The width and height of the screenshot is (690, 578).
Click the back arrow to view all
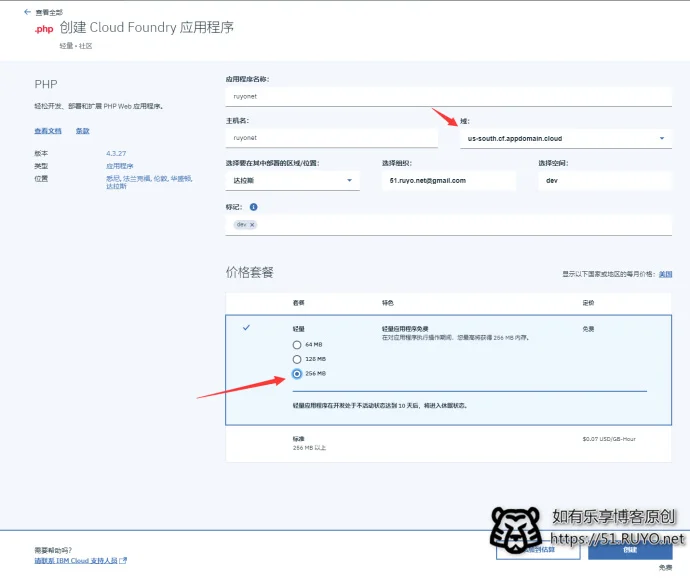(27, 12)
